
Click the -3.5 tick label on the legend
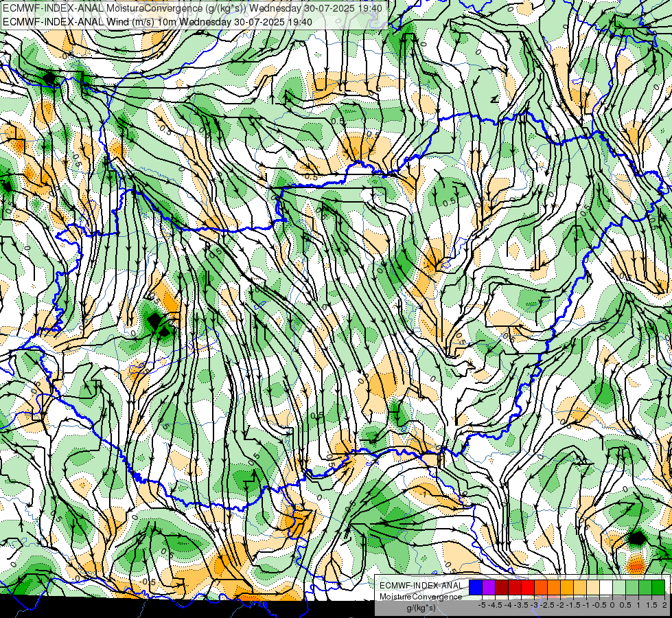click(x=521, y=605)
